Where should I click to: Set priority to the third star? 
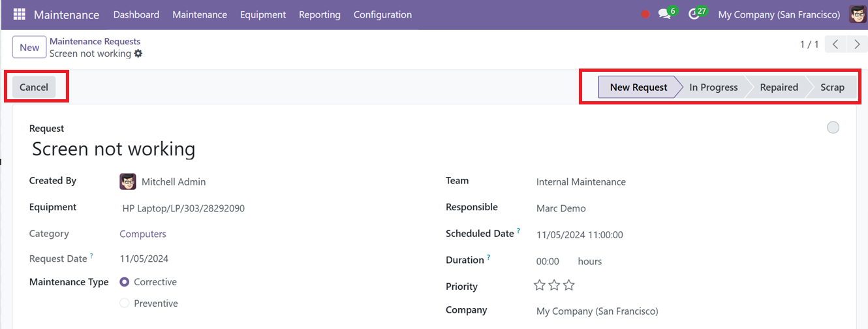click(569, 285)
